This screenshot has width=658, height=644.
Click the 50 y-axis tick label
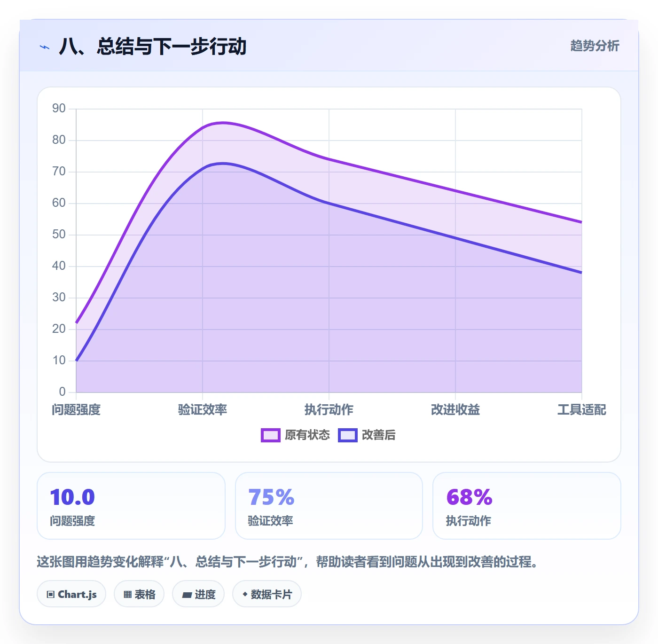(59, 235)
